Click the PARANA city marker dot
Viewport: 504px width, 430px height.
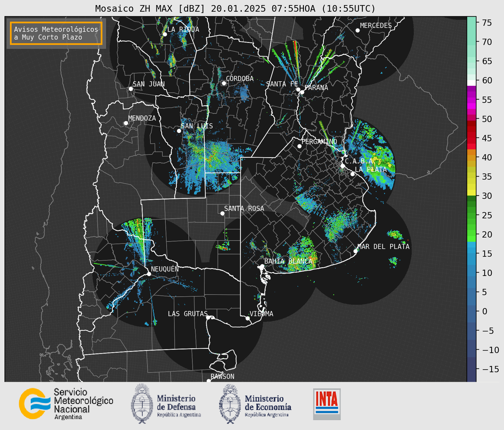pos(302,92)
